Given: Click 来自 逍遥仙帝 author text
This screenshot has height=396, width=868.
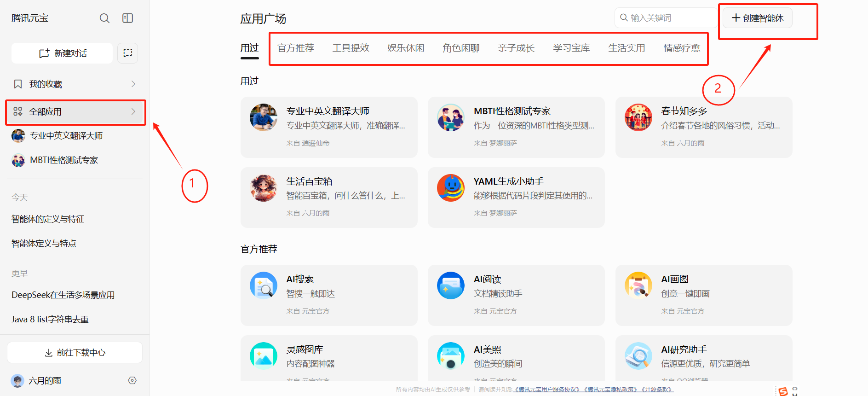Looking at the screenshot, I should tap(308, 143).
